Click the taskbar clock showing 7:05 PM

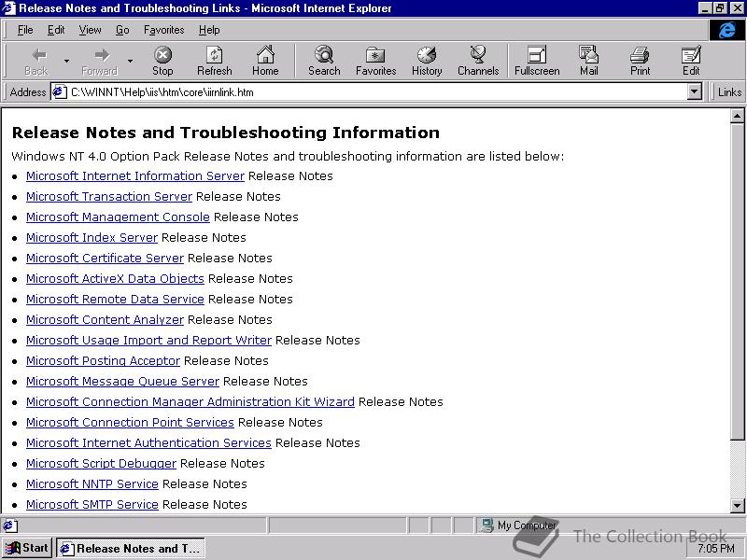click(715, 549)
